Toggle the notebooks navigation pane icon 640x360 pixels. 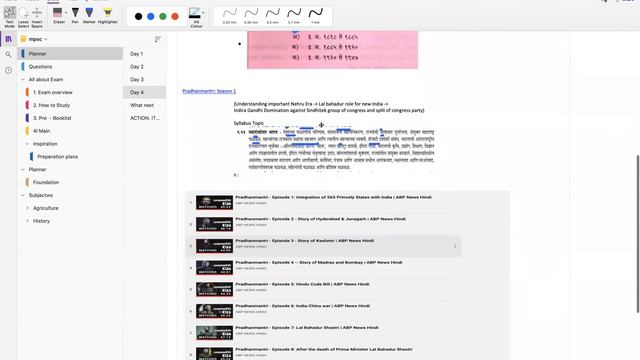pyautogui.click(x=8, y=39)
